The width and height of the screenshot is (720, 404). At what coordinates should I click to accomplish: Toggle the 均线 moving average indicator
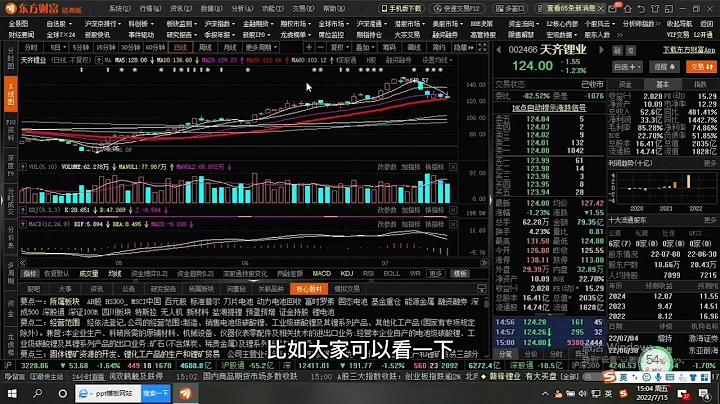(114, 274)
